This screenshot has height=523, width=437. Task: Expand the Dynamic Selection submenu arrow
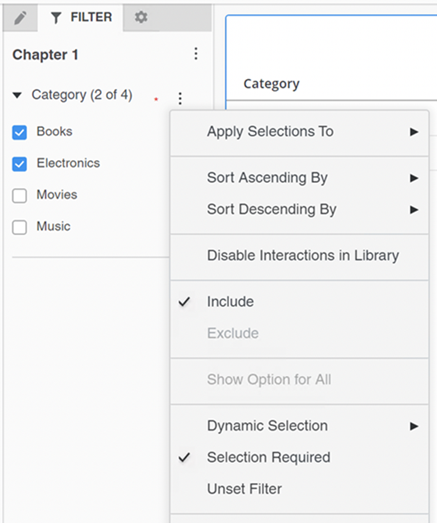[414, 426]
